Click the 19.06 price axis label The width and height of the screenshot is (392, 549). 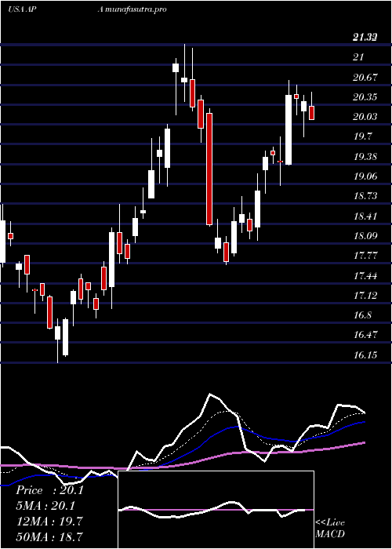(365, 176)
